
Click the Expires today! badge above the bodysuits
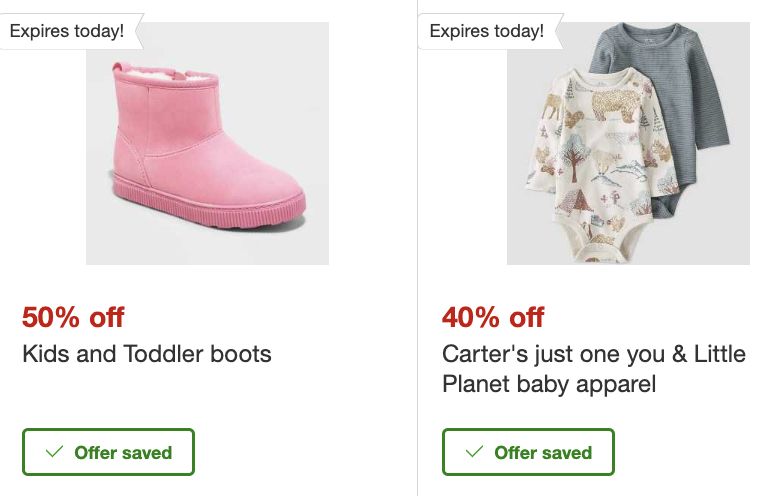pos(487,31)
